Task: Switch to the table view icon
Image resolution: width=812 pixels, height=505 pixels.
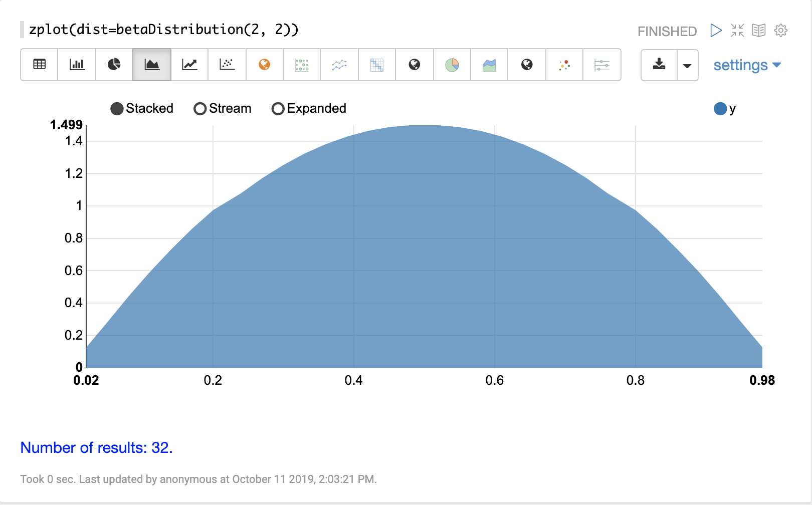Action: coord(39,65)
